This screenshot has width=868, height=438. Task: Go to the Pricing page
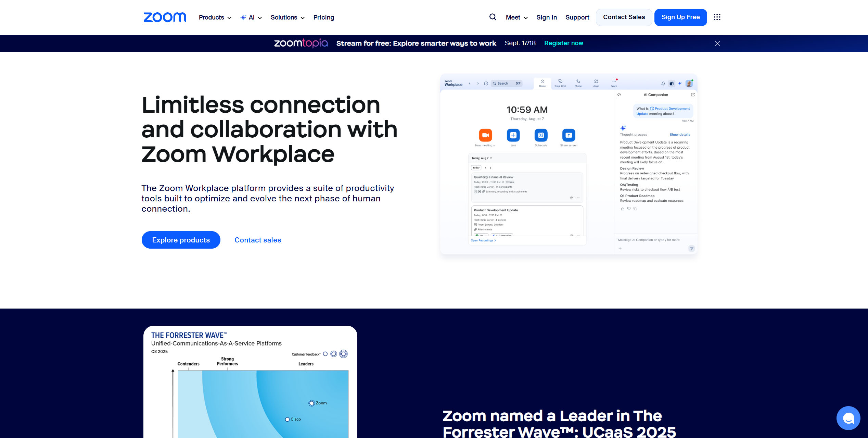324,17
